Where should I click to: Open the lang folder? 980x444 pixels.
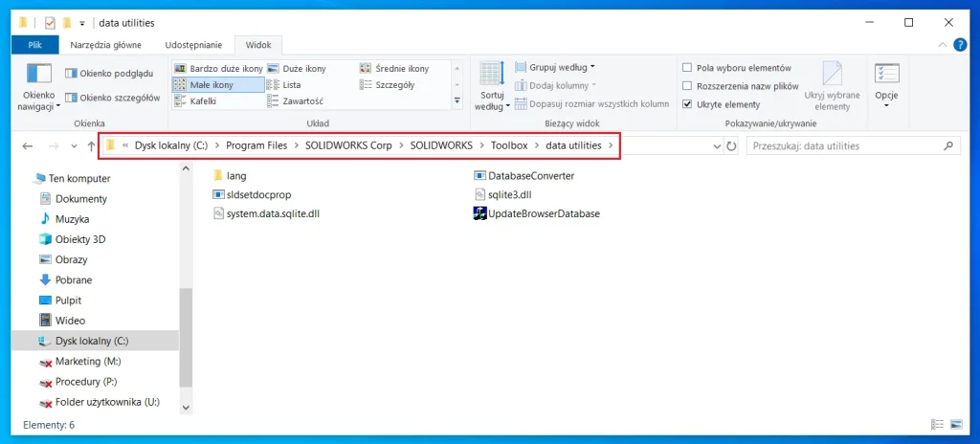click(x=230, y=176)
